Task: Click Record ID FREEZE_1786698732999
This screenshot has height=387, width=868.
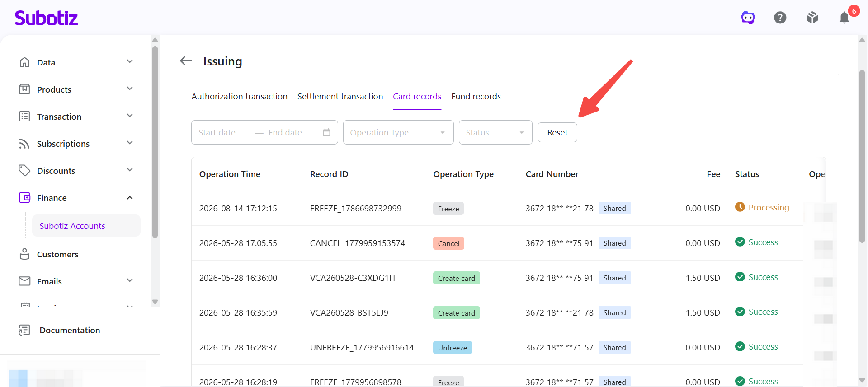Action: click(355, 208)
